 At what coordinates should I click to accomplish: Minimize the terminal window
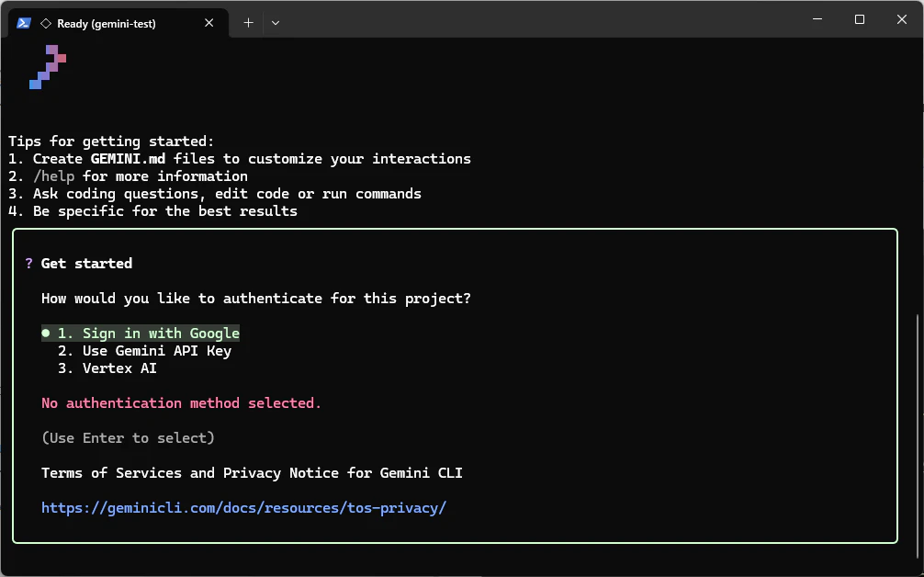pyautogui.click(x=817, y=19)
